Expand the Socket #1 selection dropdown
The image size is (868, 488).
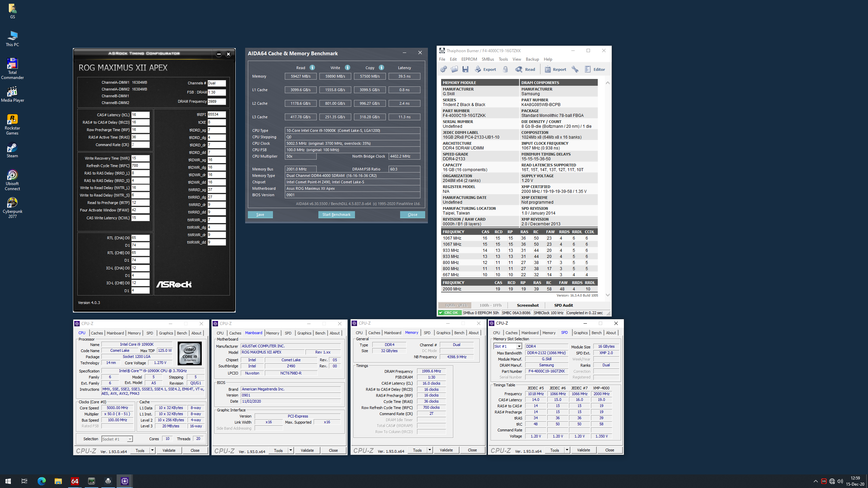[x=130, y=439]
